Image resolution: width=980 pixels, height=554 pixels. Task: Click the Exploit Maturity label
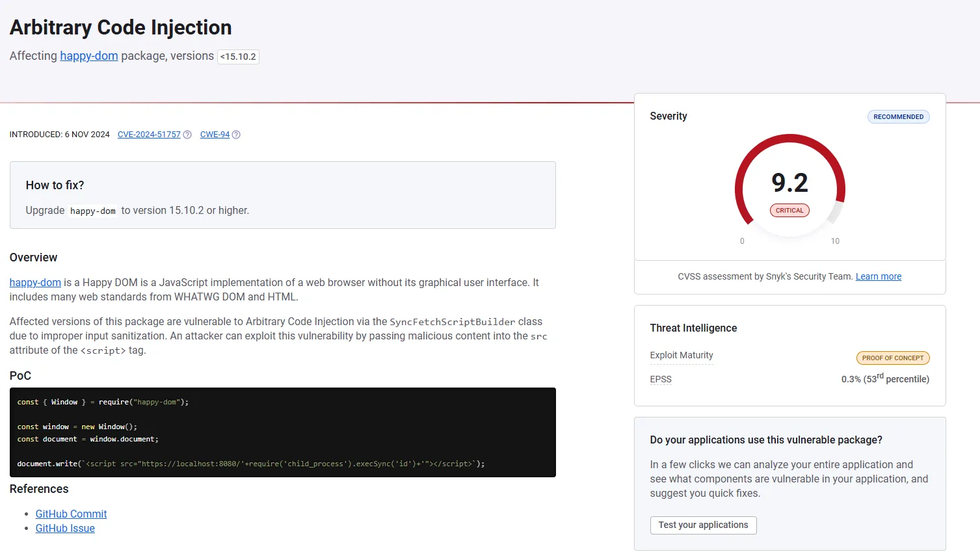coord(682,355)
